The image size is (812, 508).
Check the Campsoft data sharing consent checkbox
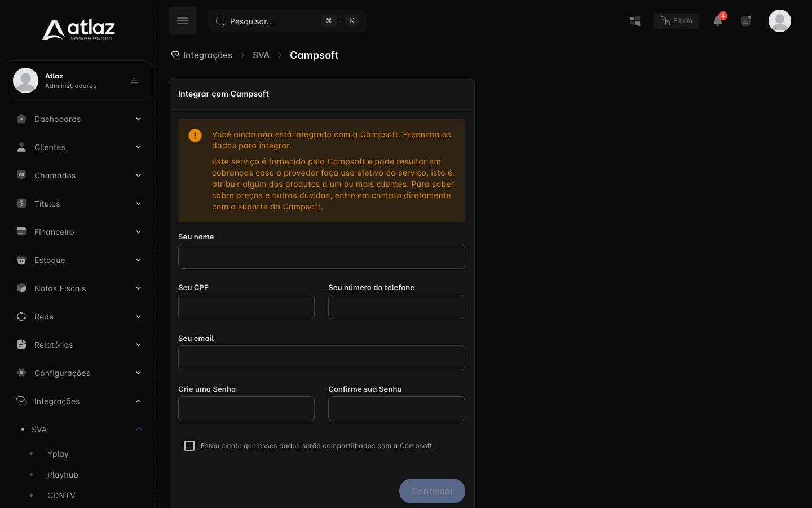(189, 446)
